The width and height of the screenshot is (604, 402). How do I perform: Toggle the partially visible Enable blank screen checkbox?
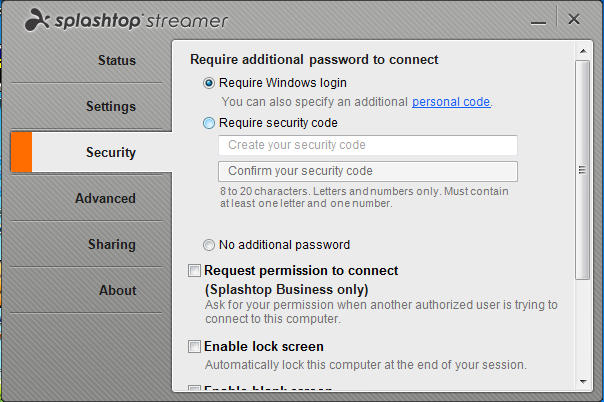(x=195, y=387)
